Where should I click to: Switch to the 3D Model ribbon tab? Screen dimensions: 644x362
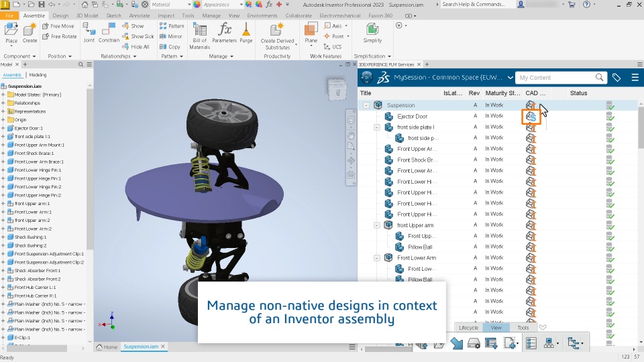pyautogui.click(x=87, y=15)
